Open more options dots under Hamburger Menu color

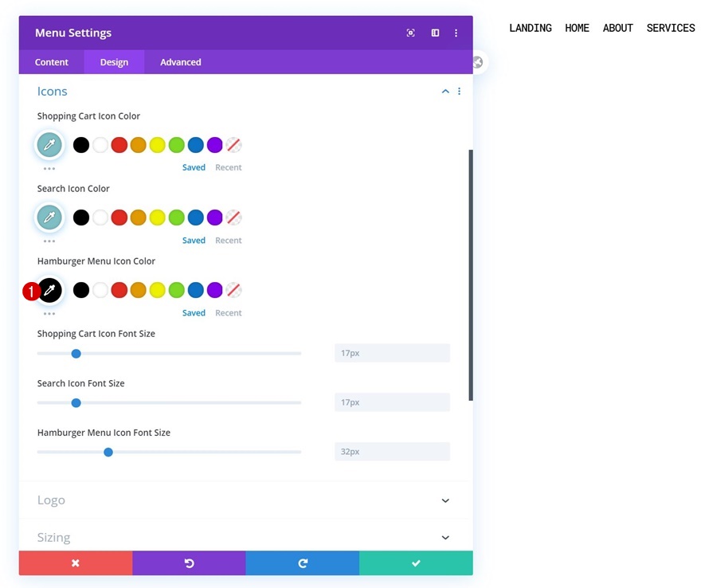[x=49, y=313]
